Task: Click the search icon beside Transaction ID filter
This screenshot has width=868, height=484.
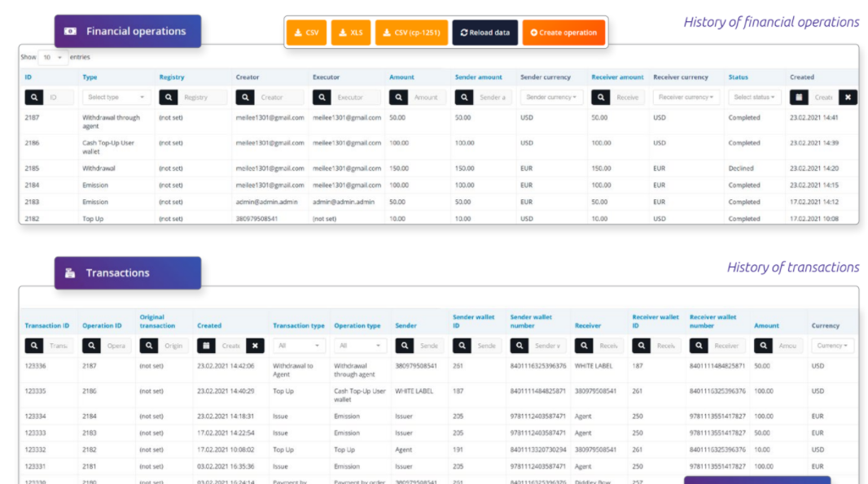Action: [x=34, y=346]
